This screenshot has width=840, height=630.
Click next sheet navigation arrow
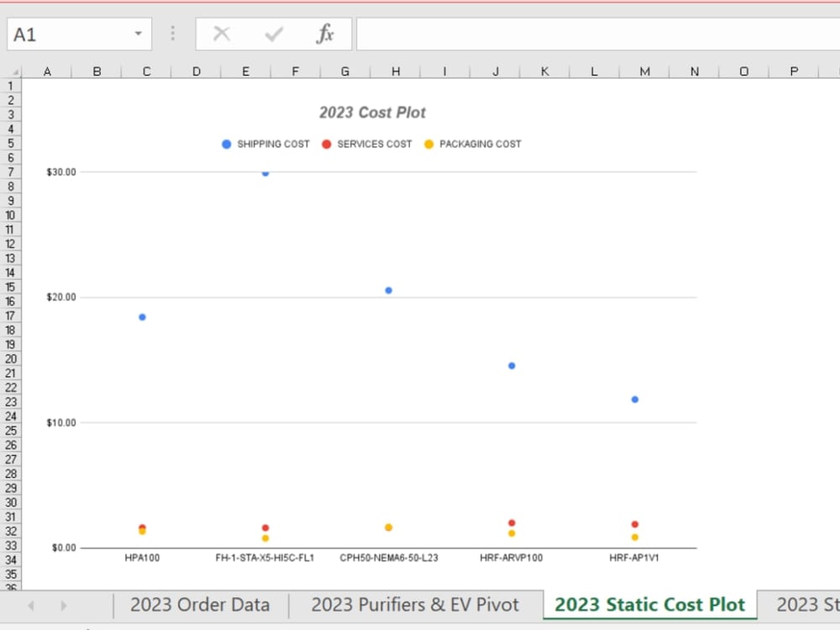click(64, 606)
